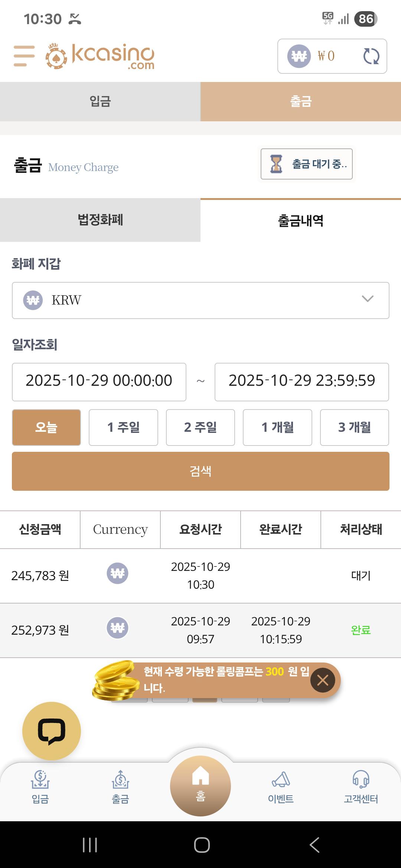Select the 오늘 date range
401x868 pixels.
pos(46,427)
